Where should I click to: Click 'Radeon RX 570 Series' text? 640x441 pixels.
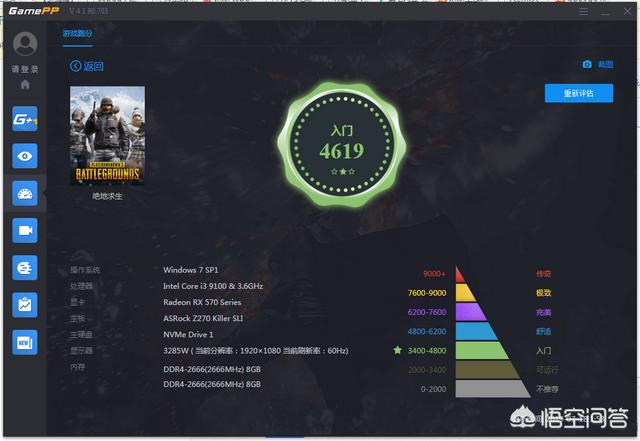[x=202, y=302]
